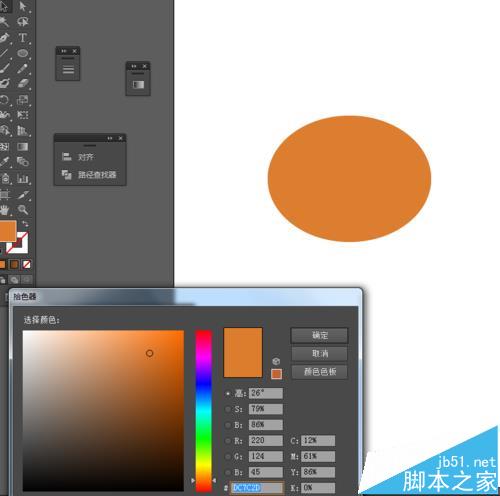
Task: Select the S saturation radio button
Action: coord(228,409)
